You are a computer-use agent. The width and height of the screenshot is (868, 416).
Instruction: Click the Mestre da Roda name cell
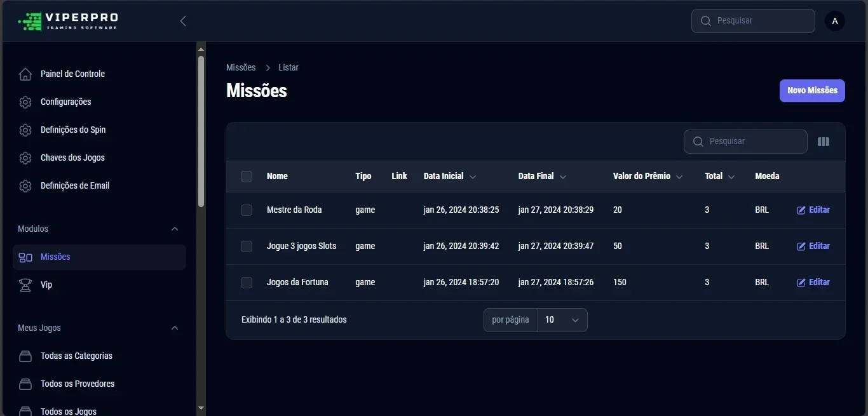(x=294, y=210)
